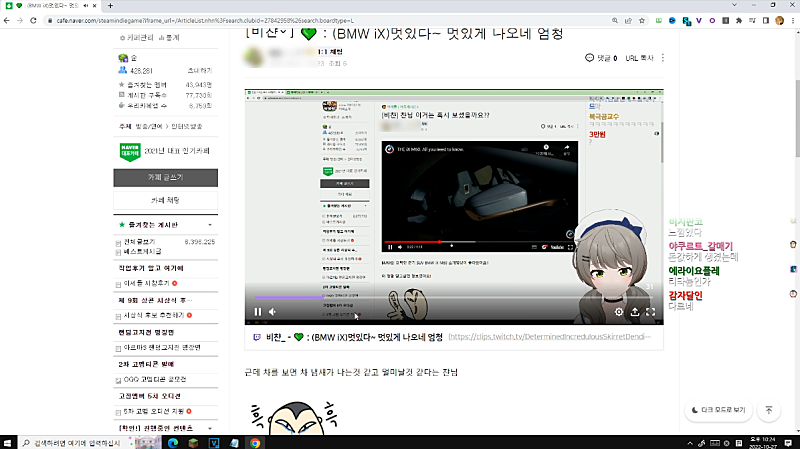
Task: Open the 시청후기 board
Action: pyautogui.click(x=146, y=283)
